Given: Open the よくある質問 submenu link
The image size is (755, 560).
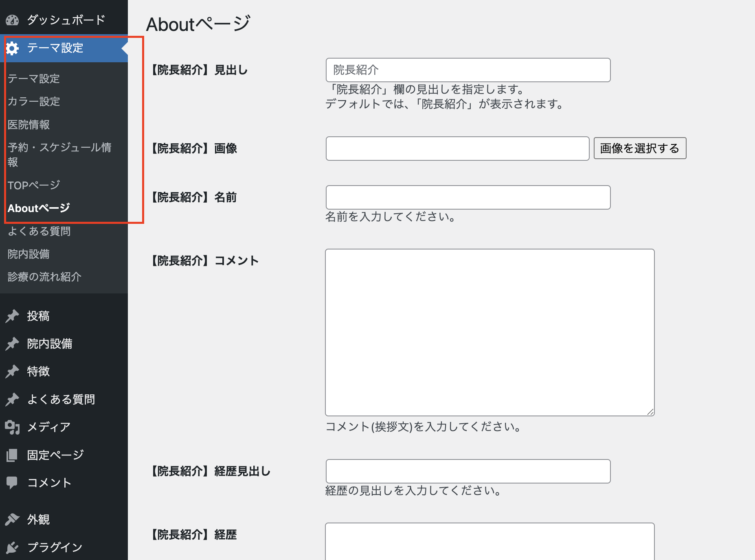Looking at the screenshot, I should click(x=39, y=231).
